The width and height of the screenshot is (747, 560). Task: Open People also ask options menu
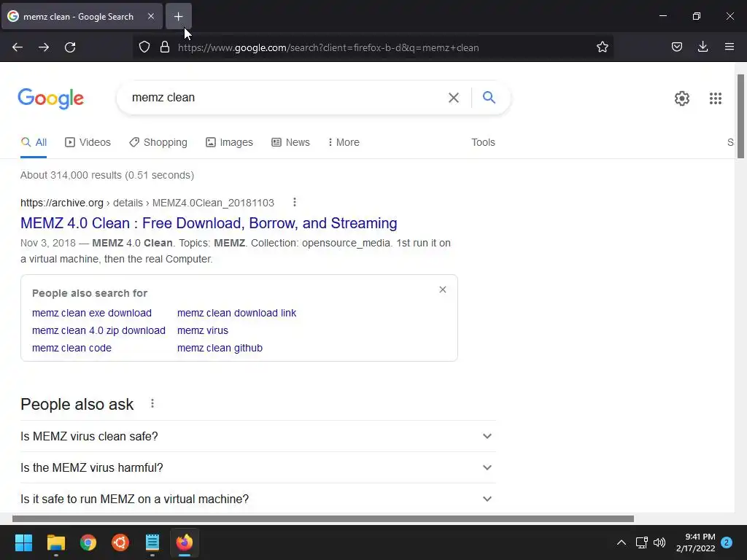(x=152, y=404)
